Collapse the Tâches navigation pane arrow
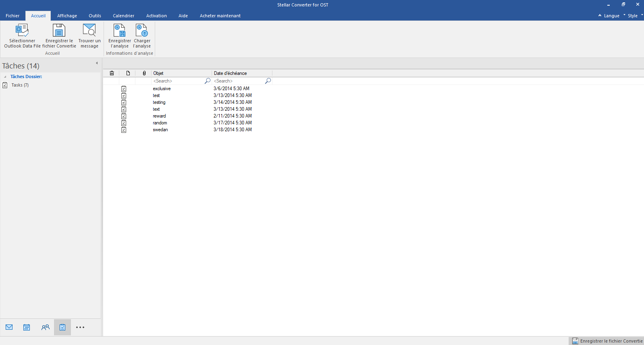This screenshot has width=644, height=345. pos(97,63)
